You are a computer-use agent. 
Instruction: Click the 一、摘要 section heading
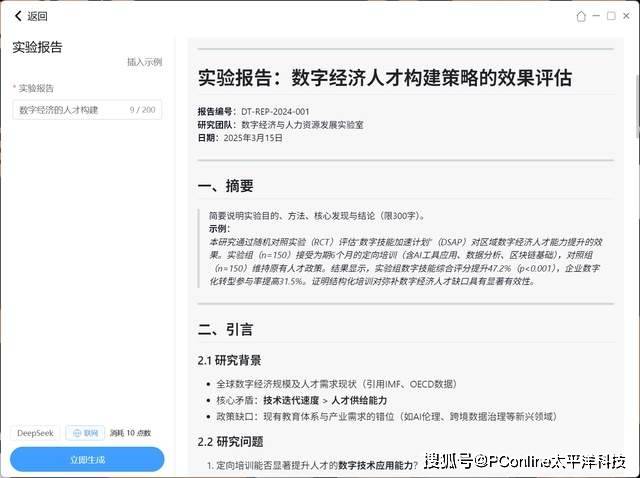[x=225, y=186]
